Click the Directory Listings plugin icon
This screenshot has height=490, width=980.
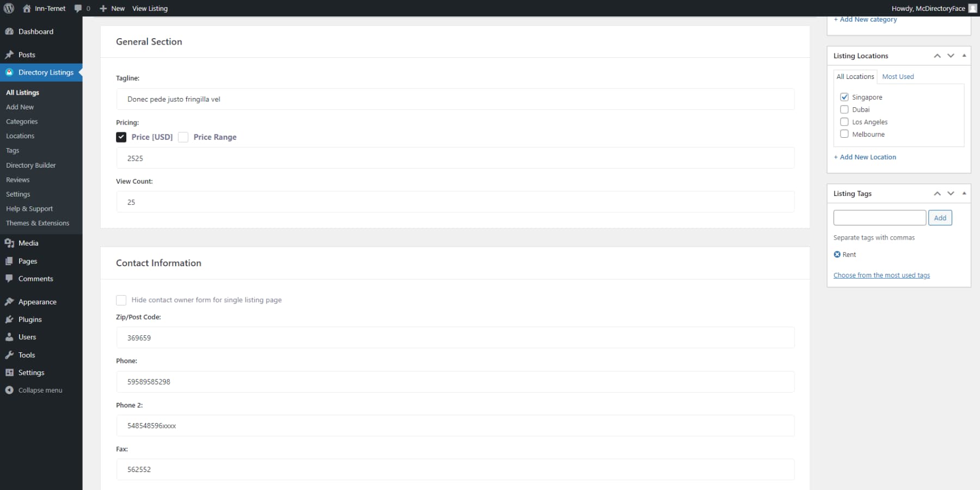tap(9, 72)
